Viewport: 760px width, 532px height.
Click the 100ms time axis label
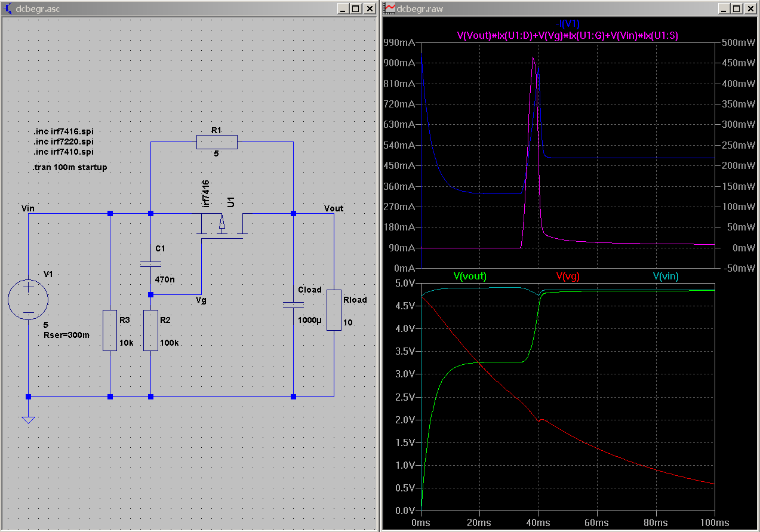click(715, 522)
